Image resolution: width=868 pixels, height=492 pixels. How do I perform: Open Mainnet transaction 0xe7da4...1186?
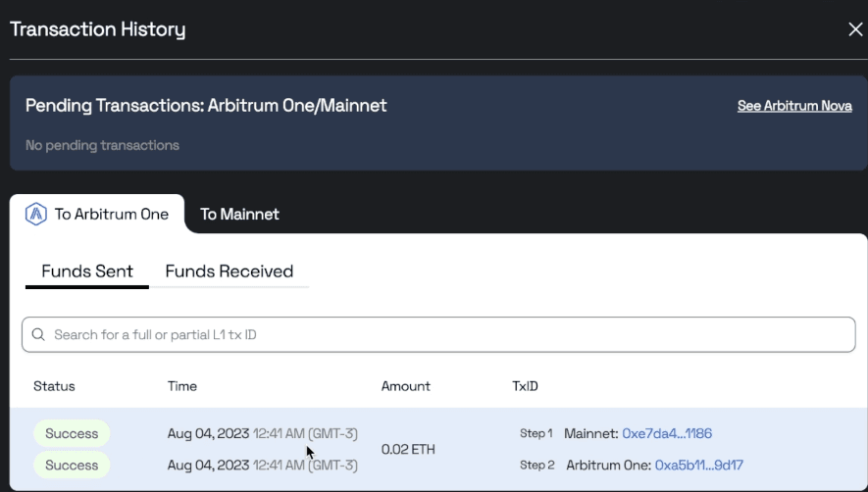click(667, 433)
